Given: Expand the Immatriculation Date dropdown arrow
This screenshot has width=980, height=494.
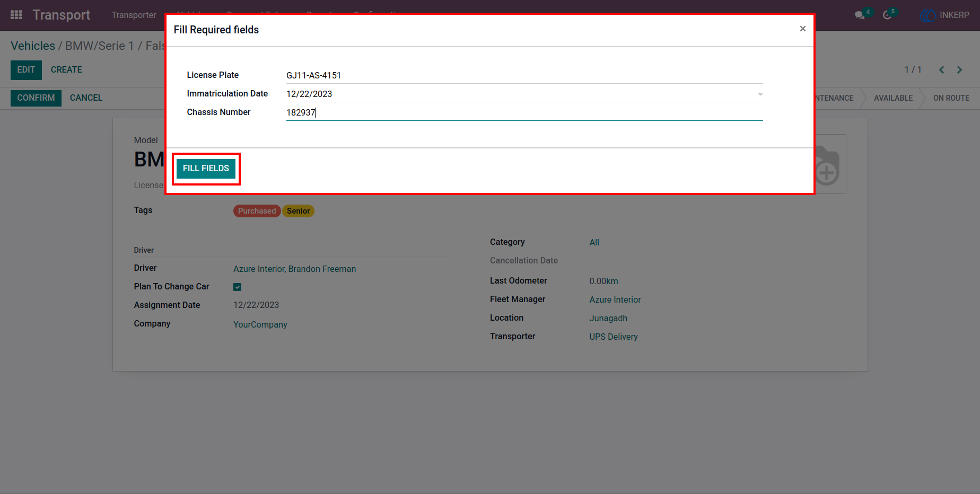Looking at the screenshot, I should (x=760, y=94).
